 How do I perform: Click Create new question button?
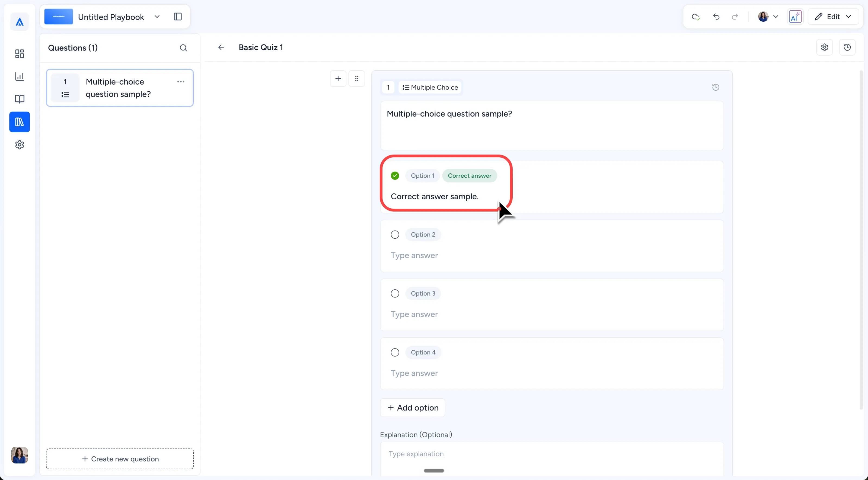[120, 459]
